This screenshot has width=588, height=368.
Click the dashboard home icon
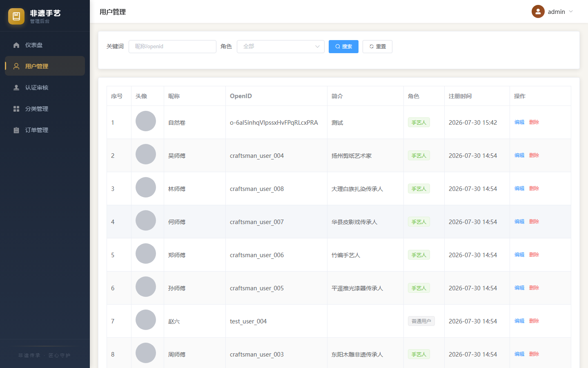pos(16,45)
